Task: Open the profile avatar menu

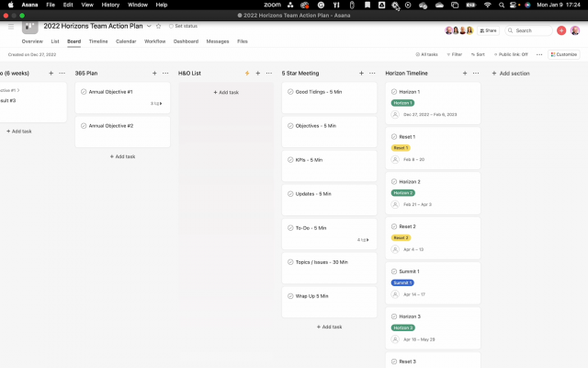Action: coord(575,30)
